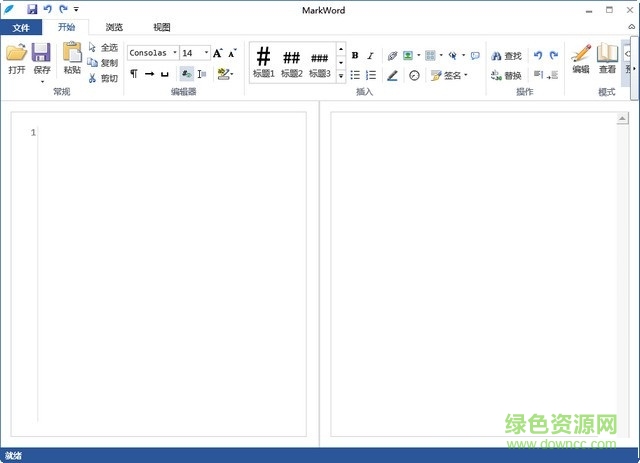Insert a 标题1 heading
Image resolution: width=640 pixels, height=463 pixels.
263,61
